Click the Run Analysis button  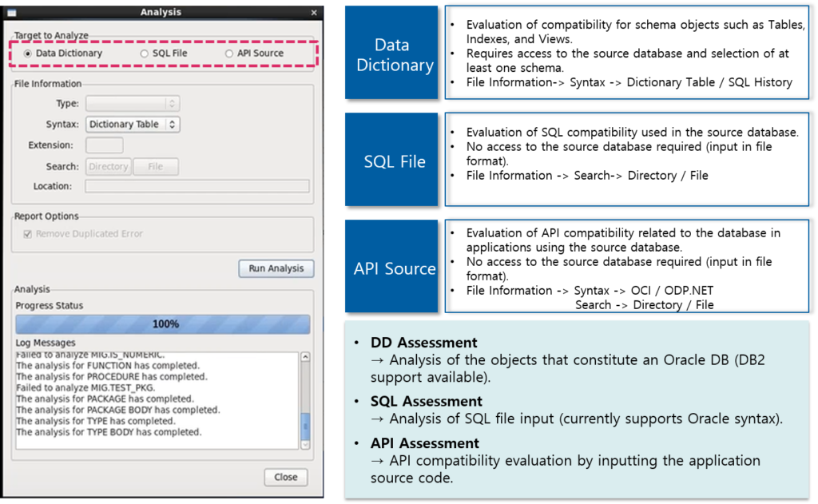click(276, 268)
